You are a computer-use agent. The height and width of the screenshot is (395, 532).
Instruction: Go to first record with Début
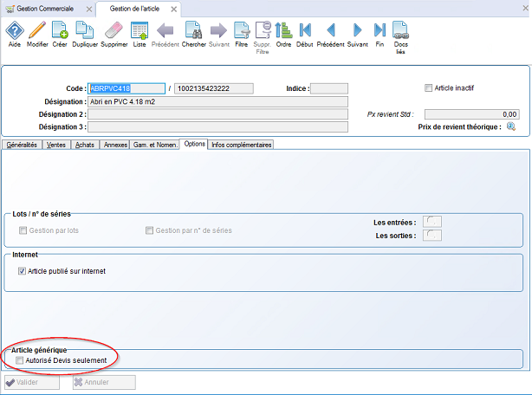[x=305, y=32]
